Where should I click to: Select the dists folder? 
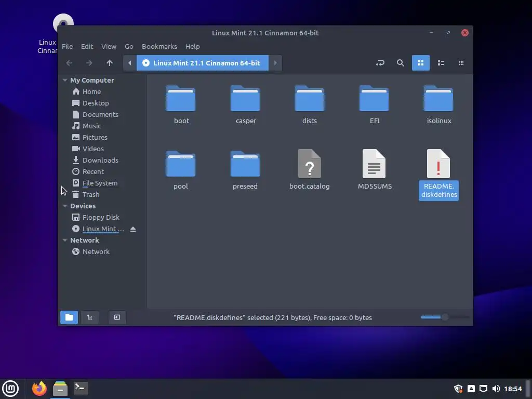310,104
